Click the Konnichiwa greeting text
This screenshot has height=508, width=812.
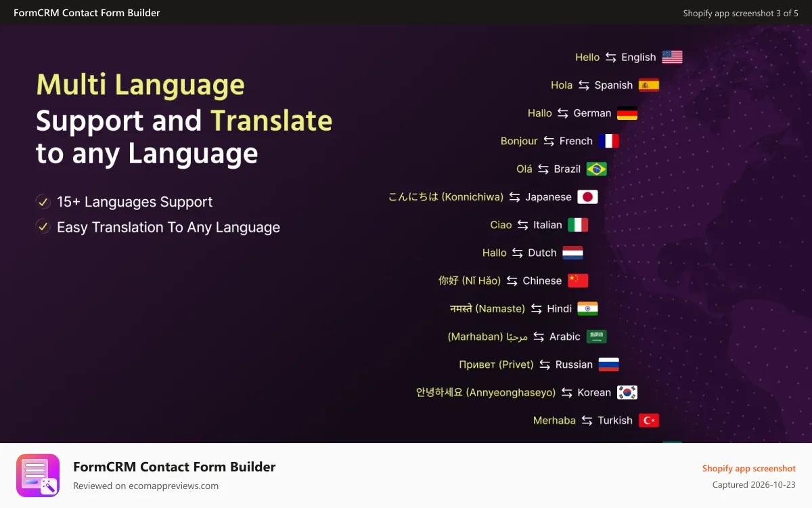coord(446,197)
